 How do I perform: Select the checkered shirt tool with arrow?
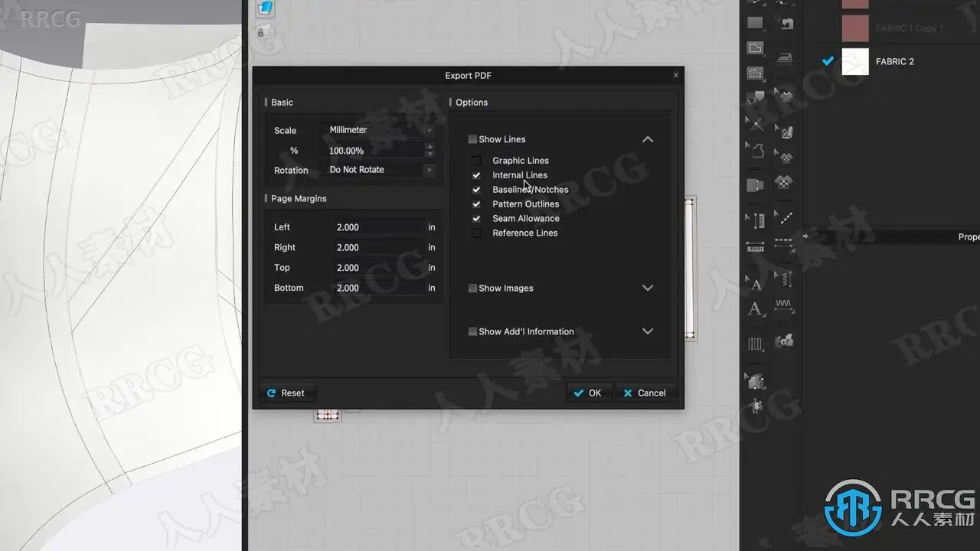(785, 158)
